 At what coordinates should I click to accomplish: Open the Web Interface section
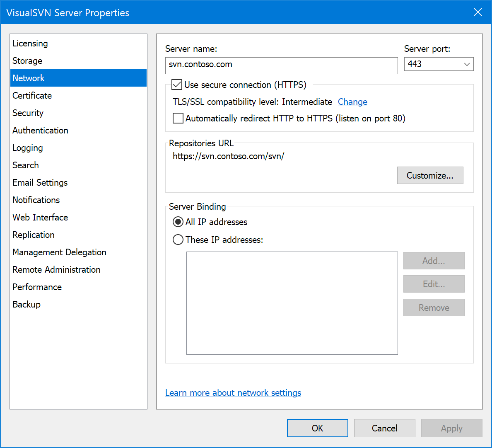40,218
